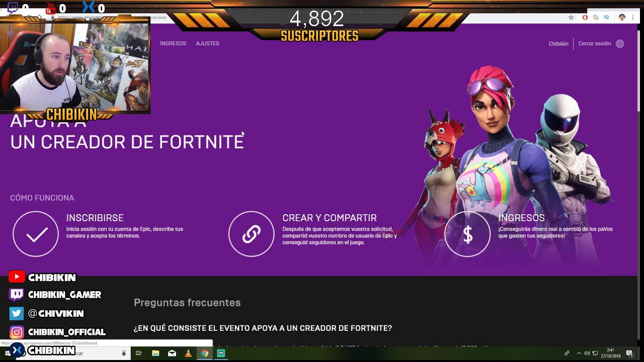Click the volume speaker tray icon

pyautogui.click(x=587, y=353)
